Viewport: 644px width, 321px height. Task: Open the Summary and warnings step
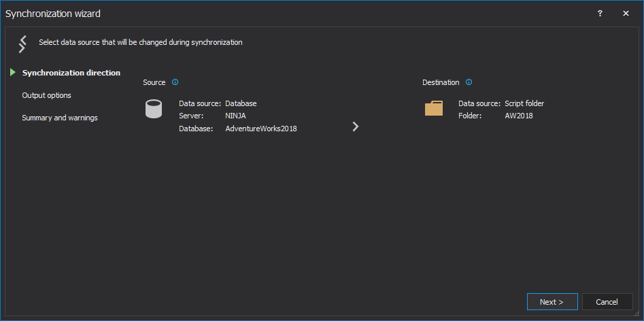(60, 118)
